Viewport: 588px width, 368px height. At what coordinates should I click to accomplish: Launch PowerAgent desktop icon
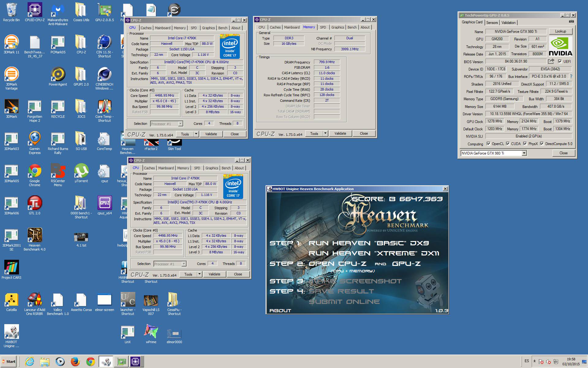58,77
